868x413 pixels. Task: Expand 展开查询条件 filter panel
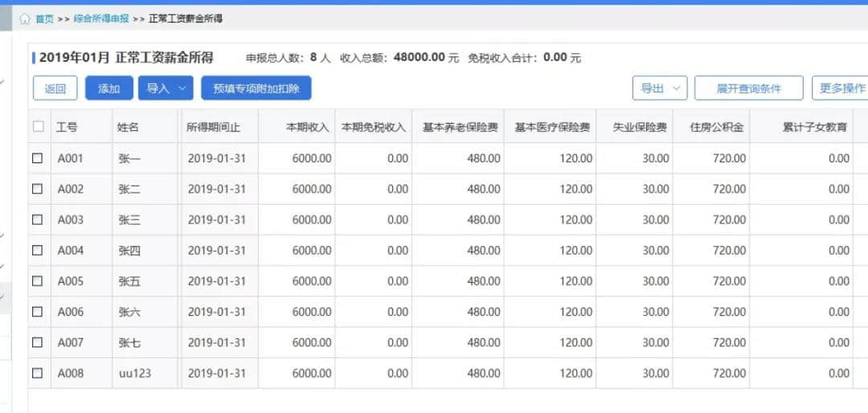click(748, 88)
